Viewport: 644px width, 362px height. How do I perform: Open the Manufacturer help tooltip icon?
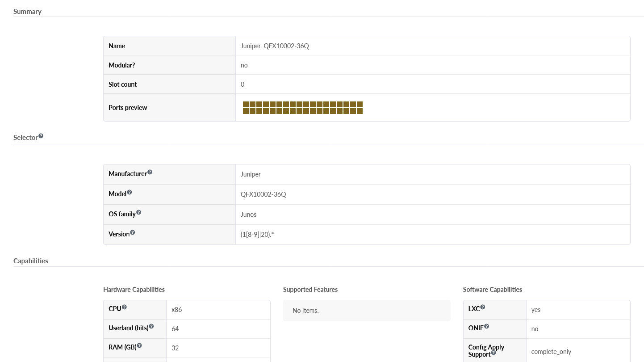coord(150,172)
